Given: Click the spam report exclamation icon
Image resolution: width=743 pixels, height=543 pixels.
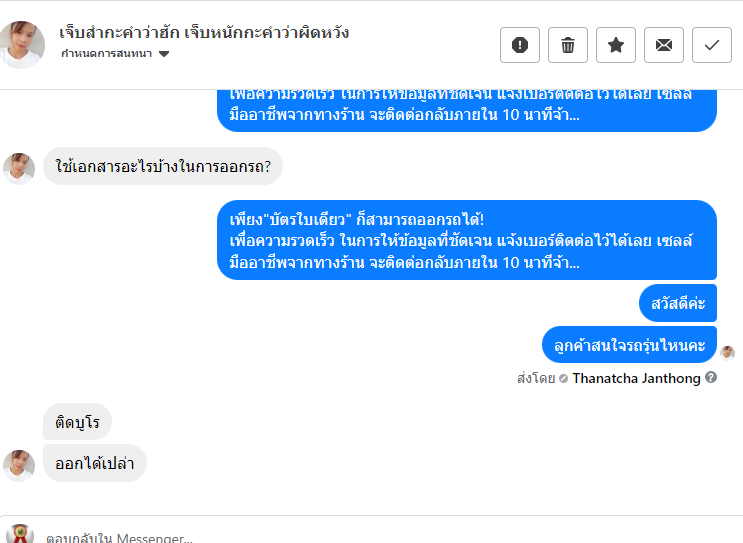Looking at the screenshot, I should [520, 45].
